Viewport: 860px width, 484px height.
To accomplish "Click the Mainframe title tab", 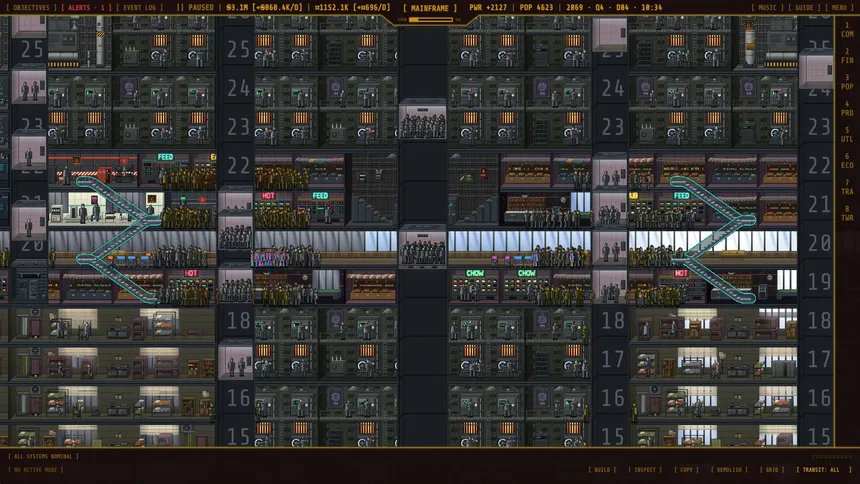I will coord(429,8).
